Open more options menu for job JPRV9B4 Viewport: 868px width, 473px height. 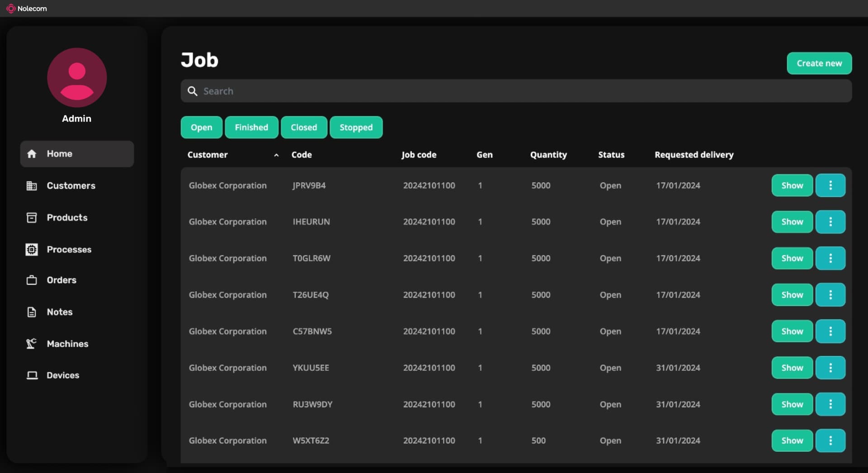tap(830, 185)
